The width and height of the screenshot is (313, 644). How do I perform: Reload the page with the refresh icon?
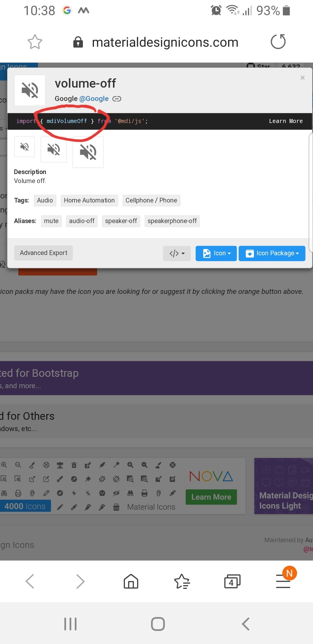[x=278, y=42]
